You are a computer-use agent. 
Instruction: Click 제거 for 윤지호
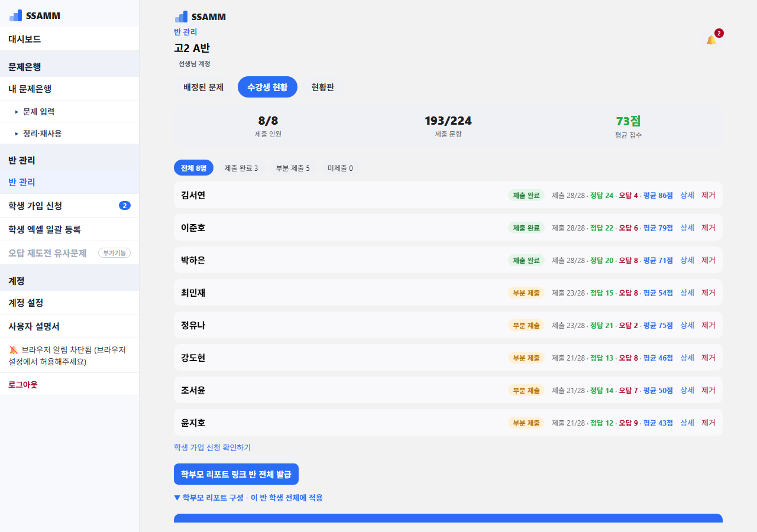point(709,423)
